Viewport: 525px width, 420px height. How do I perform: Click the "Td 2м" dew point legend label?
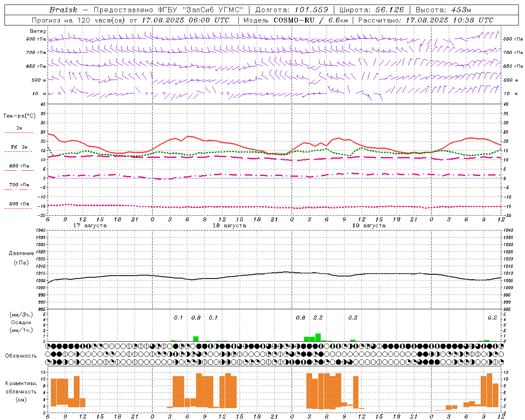tap(19, 147)
